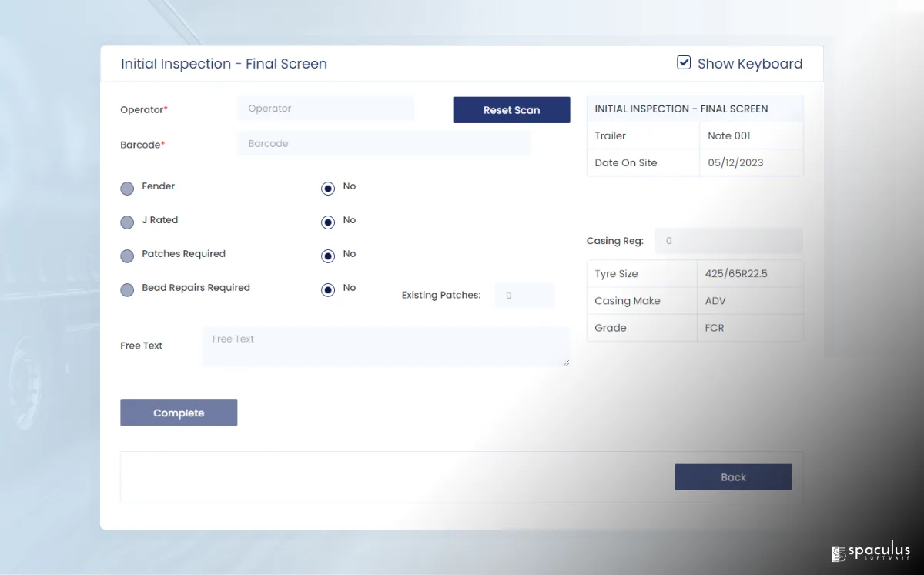This screenshot has height=575, width=924.
Task: Select the Patches Required radio button
Action: pos(128,256)
